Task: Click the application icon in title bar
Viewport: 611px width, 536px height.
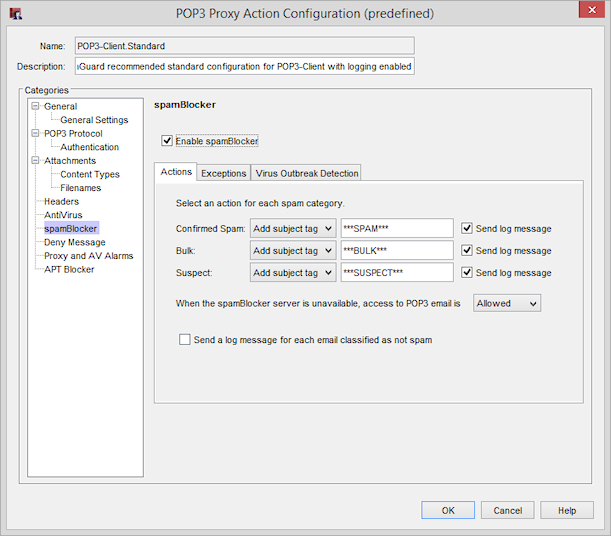Action: 15,14
